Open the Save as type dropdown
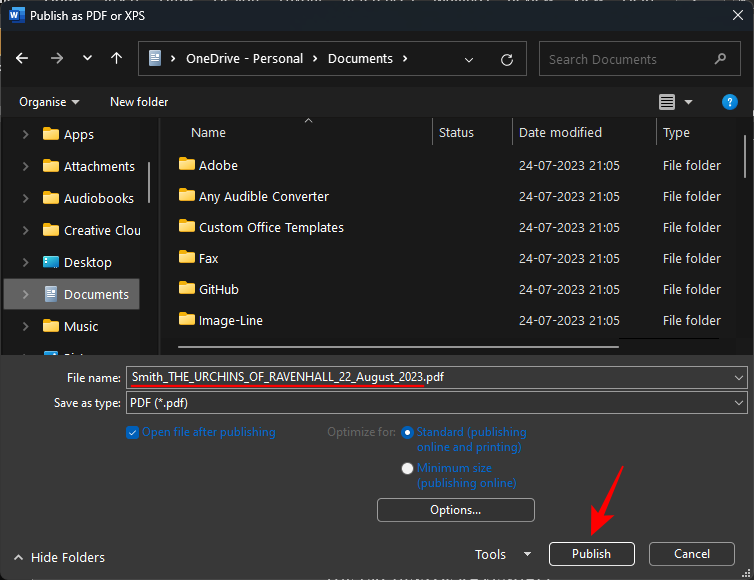Screen dimensions: 754x580 [436, 403]
